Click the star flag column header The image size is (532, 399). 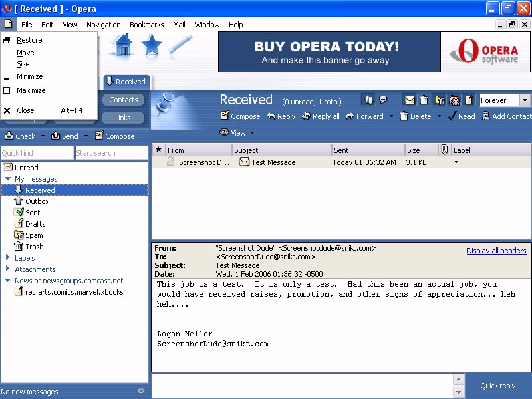tap(158, 150)
